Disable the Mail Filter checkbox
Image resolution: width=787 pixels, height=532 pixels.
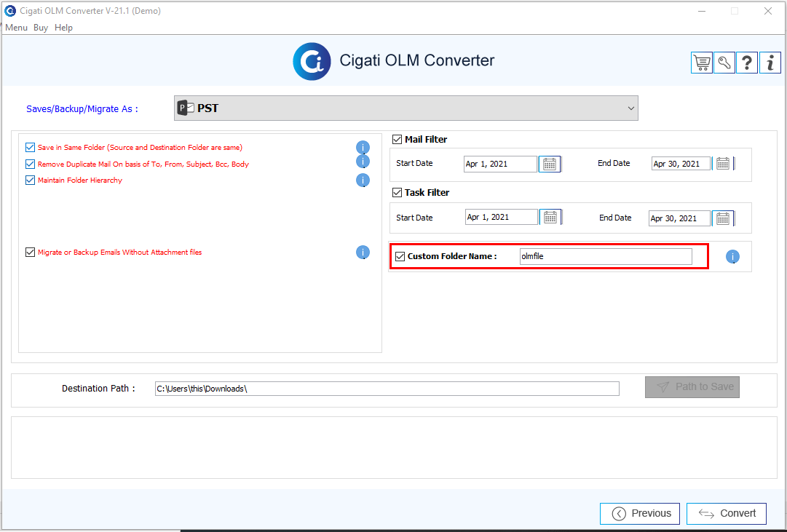(397, 140)
